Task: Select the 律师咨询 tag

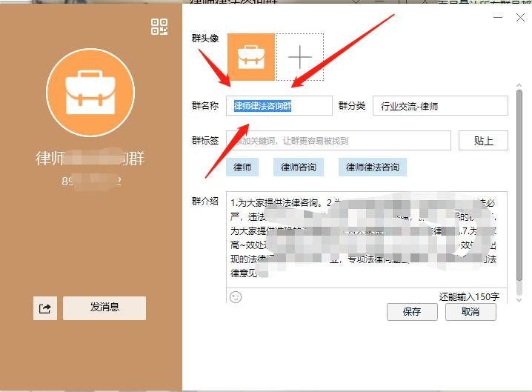Action: point(299,167)
